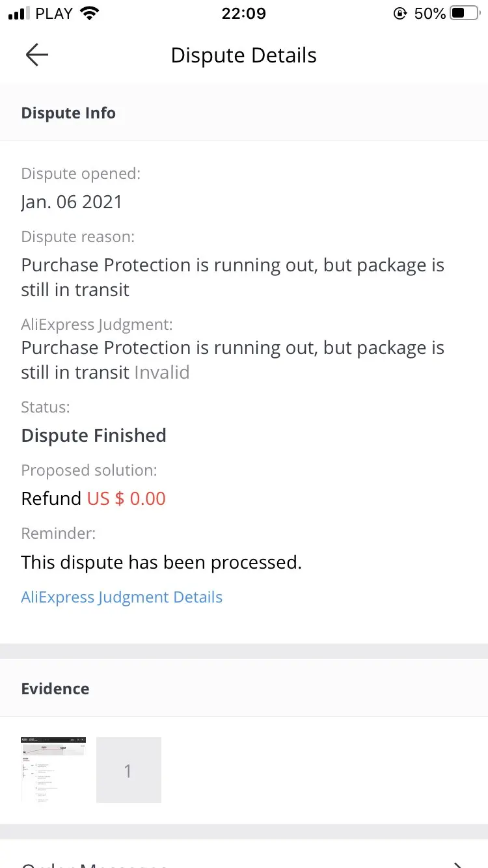Click the cellular signal strength icon
This screenshot has width=488, height=868.
(x=19, y=14)
